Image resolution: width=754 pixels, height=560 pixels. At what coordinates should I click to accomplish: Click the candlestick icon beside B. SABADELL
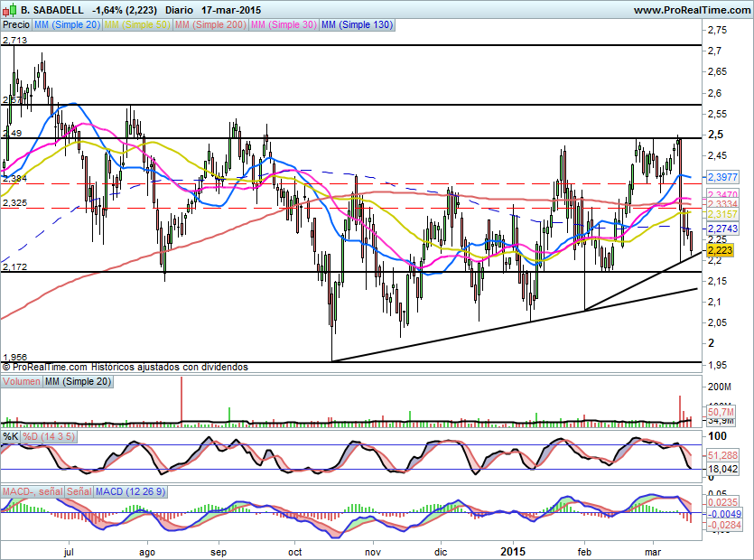click(9, 9)
